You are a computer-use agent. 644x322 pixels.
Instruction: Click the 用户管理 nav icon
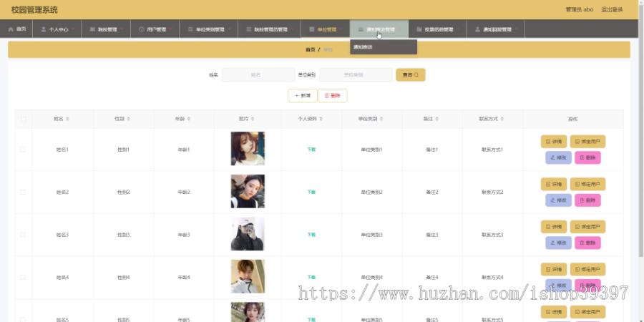[142, 29]
